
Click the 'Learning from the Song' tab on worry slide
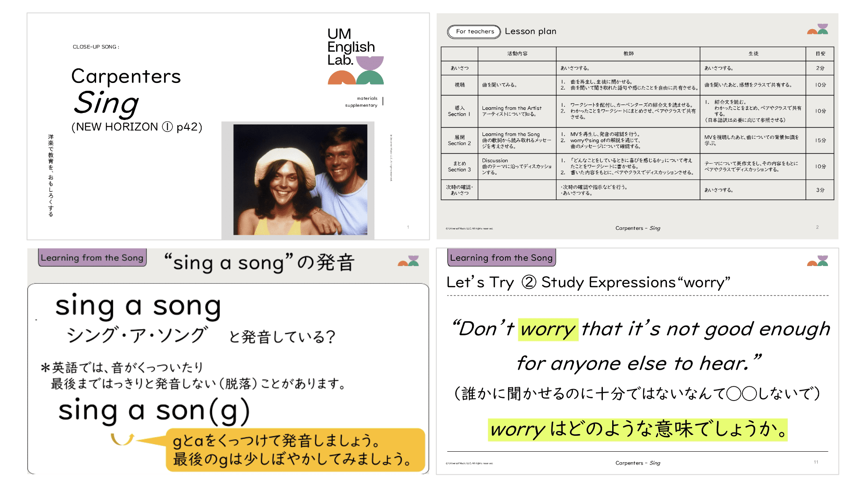(501, 258)
